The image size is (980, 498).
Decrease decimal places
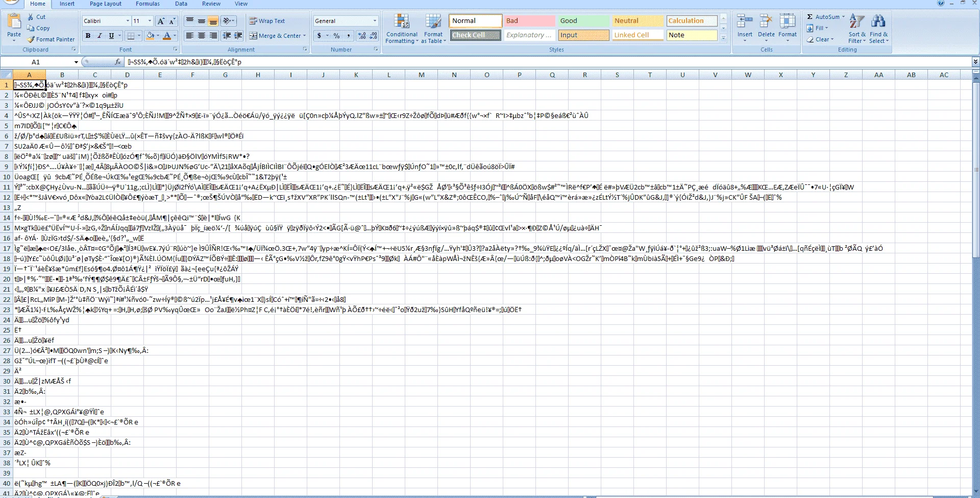[374, 36]
